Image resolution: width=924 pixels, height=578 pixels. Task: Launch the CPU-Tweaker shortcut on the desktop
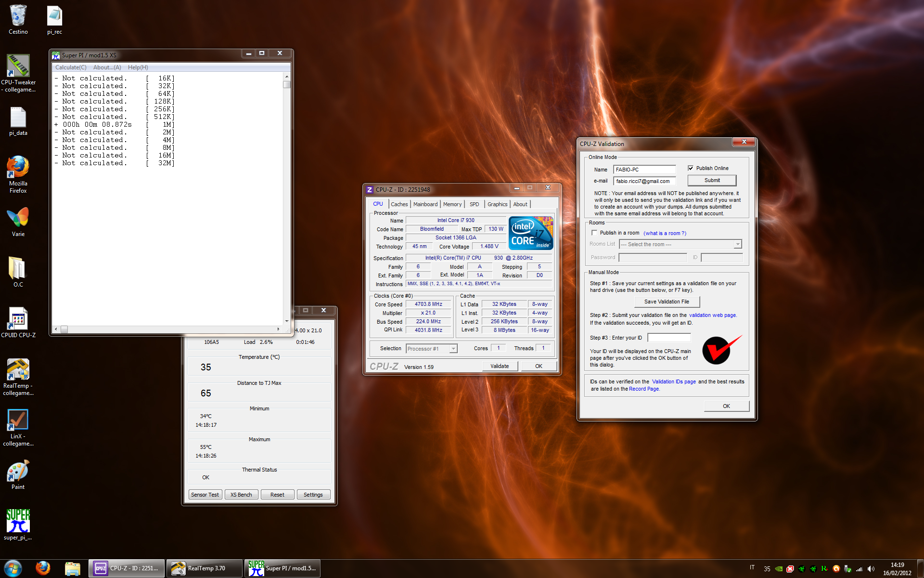[18, 73]
